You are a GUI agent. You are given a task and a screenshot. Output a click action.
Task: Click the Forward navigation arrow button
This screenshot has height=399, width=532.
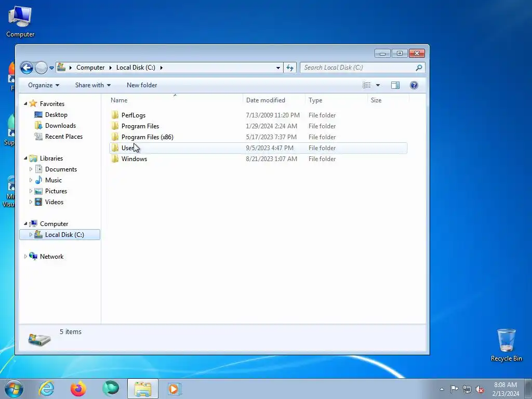pyautogui.click(x=41, y=68)
